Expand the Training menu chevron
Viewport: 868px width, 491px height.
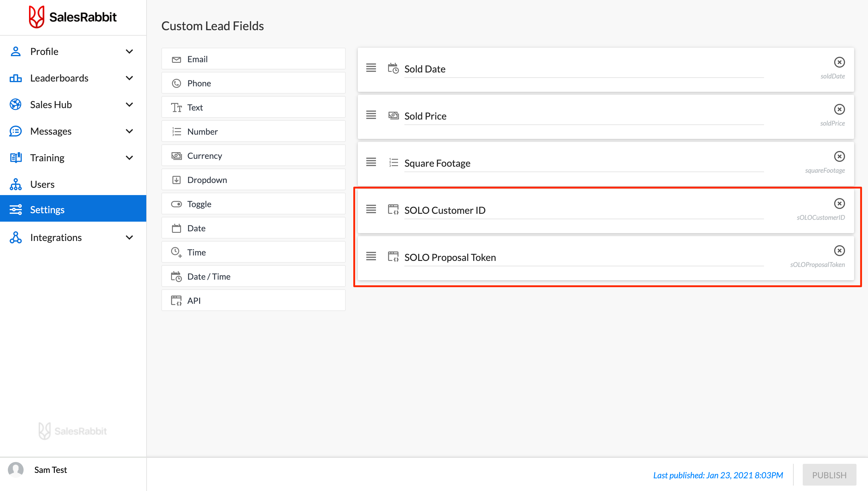pyautogui.click(x=129, y=158)
